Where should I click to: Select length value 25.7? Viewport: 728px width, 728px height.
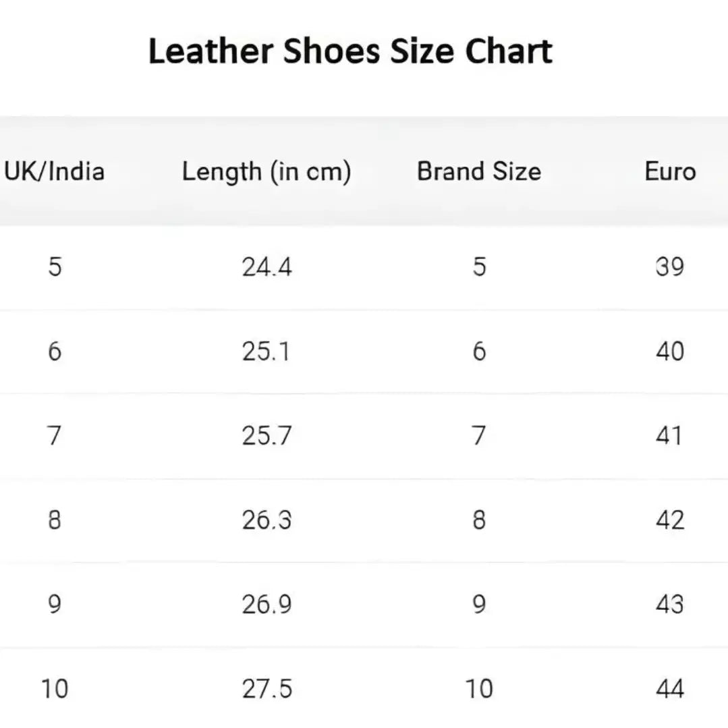[x=267, y=436]
